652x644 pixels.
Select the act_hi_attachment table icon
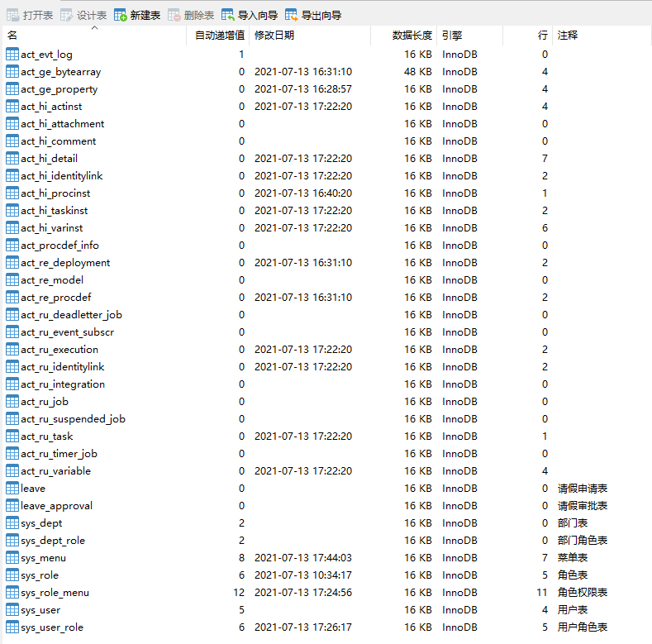point(12,123)
